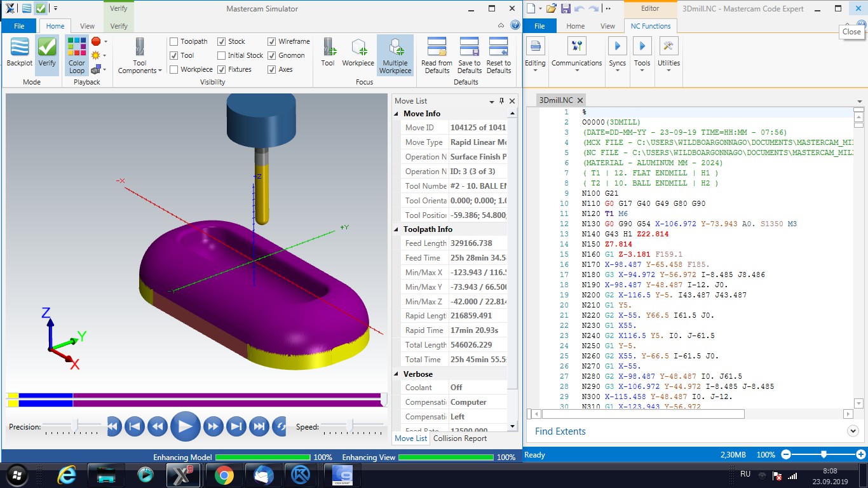The width and height of the screenshot is (868, 488).
Task: Open Internet Explorer from taskbar
Action: pos(67,475)
